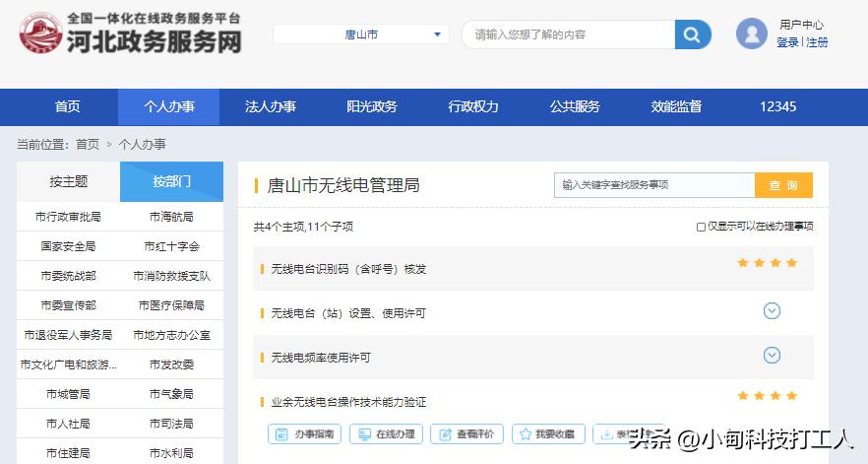Open the 唐山市 city dropdown

tap(361, 34)
